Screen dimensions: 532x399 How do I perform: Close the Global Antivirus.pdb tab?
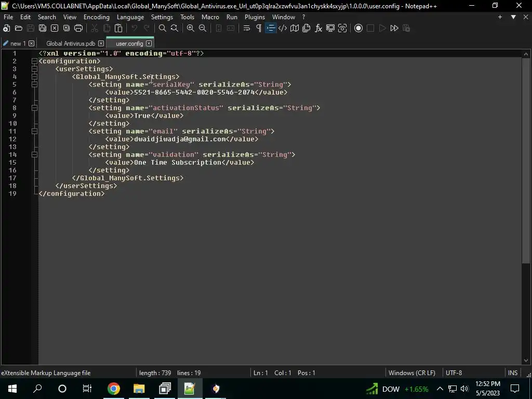pos(101,44)
